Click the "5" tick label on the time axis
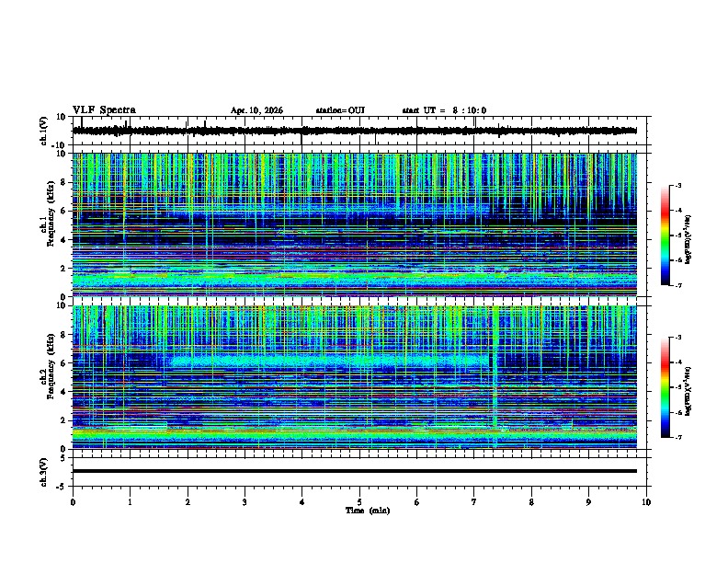The height and width of the screenshot is (563, 728). point(359,502)
